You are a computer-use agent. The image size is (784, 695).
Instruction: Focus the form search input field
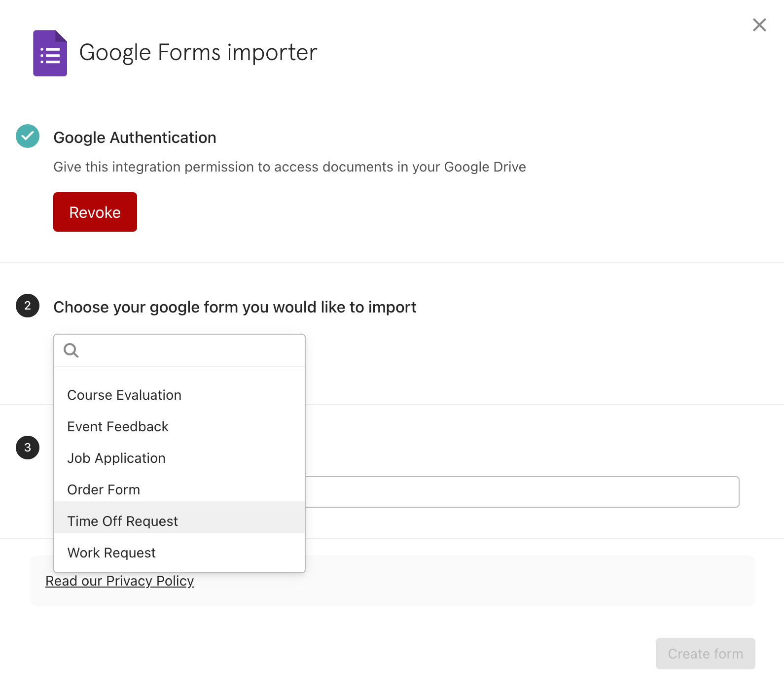(179, 350)
